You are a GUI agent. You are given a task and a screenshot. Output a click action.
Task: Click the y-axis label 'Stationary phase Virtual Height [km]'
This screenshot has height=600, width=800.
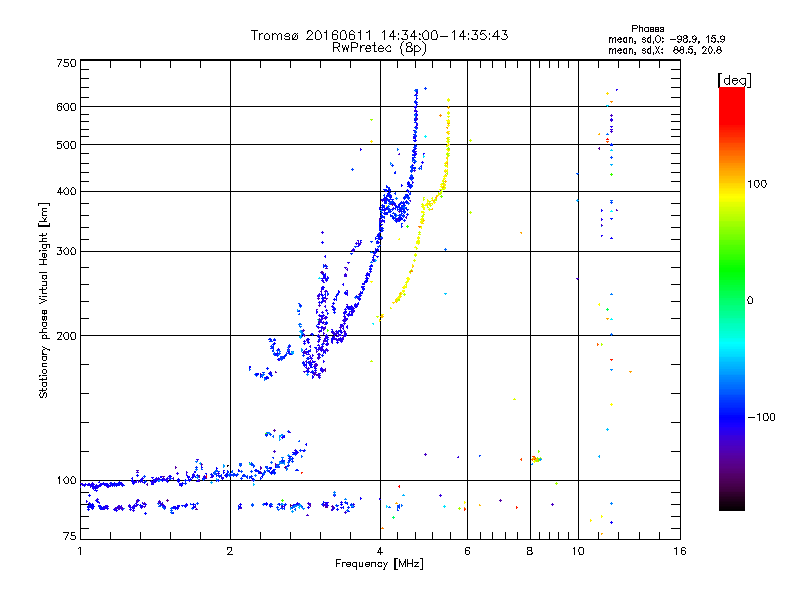[44, 300]
